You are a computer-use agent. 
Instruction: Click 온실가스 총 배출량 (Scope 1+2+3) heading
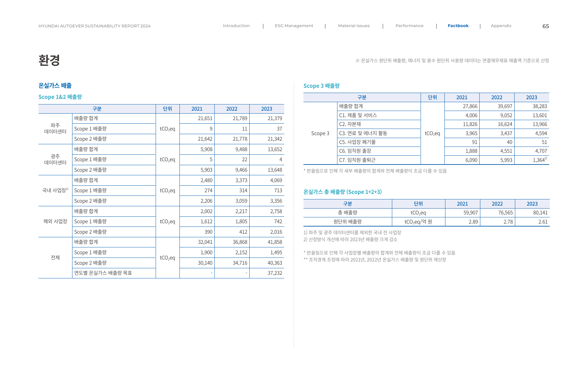[x=343, y=192]
